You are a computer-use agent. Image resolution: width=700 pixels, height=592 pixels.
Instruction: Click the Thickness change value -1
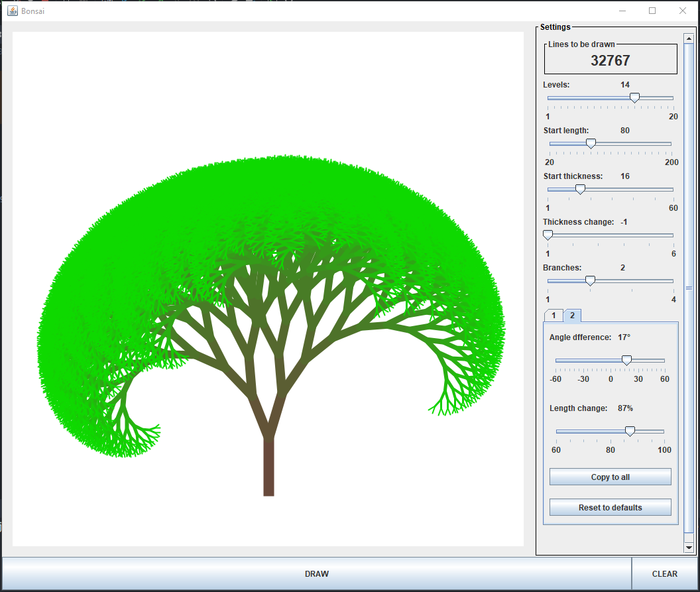pyautogui.click(x=624, y=222)
